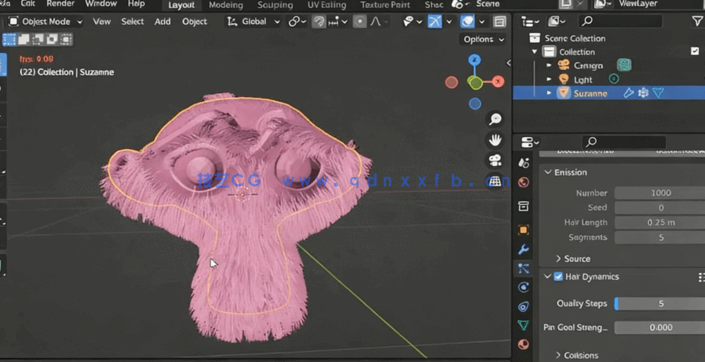The image size is (705, 362).
Task: Select the Suzanne object in outliner
Action: point(590,94)
